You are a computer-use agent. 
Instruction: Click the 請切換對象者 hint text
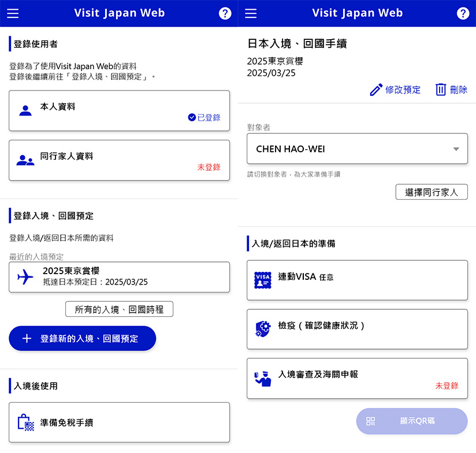coord(293,174)
